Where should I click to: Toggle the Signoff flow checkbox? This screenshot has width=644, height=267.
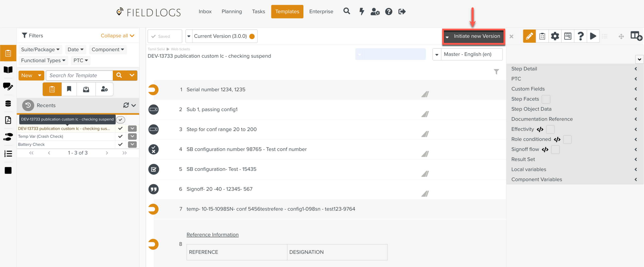[555, 150]
